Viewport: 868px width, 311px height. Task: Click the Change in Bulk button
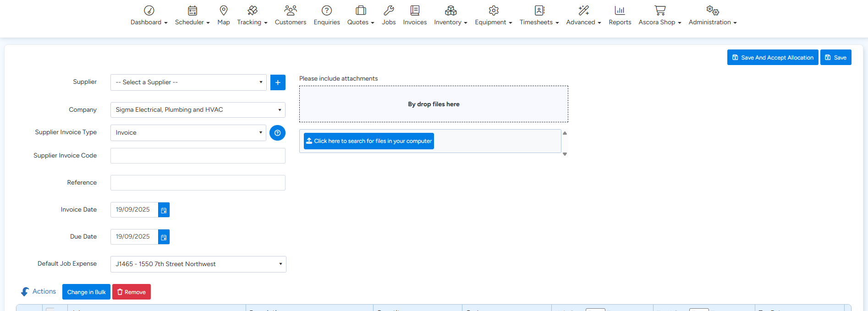86,292
